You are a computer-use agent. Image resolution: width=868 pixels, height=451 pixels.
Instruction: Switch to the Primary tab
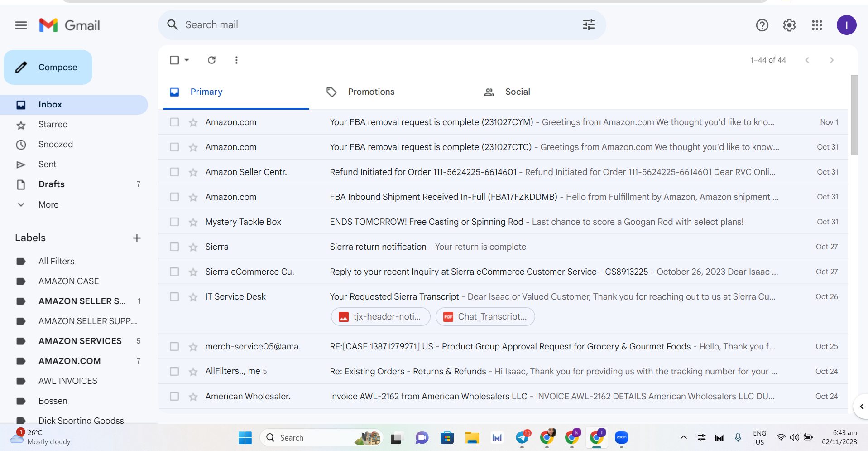click(236, 92)
